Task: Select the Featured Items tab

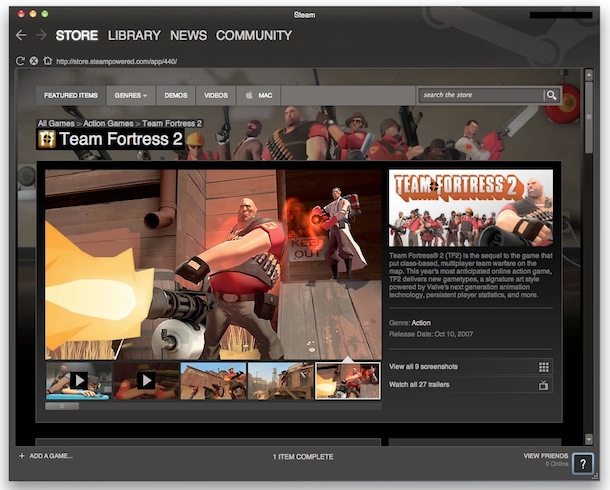Action: tap(71, 95)
